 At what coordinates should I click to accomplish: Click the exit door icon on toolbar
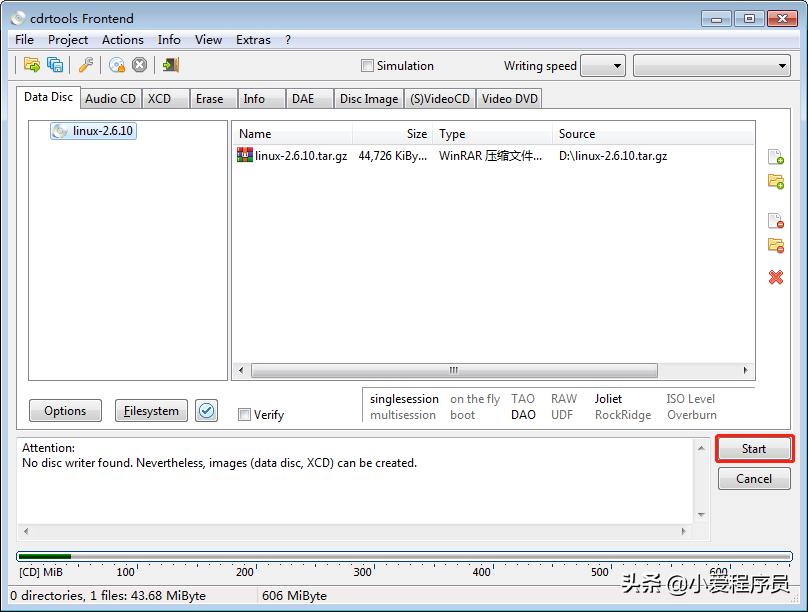170,65
